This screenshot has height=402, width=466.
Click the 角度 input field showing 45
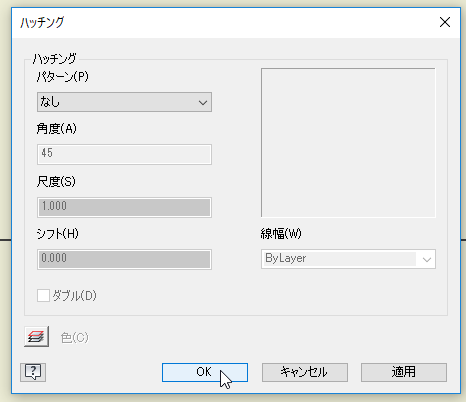[x=124, y=154]
